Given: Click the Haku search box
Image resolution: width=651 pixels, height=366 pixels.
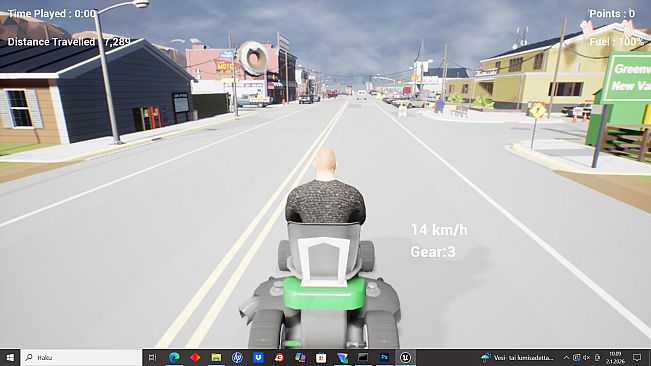Looking at the screenshot, I should 81,357.
